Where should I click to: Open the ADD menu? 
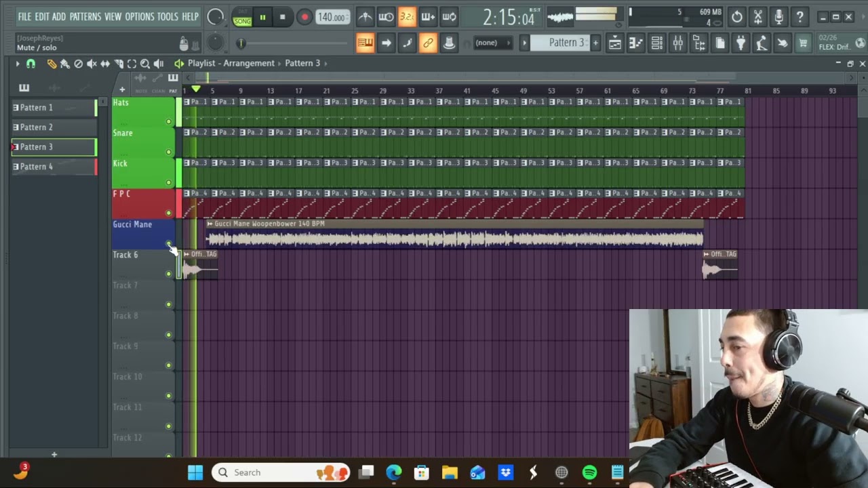(x=59, y=16)
